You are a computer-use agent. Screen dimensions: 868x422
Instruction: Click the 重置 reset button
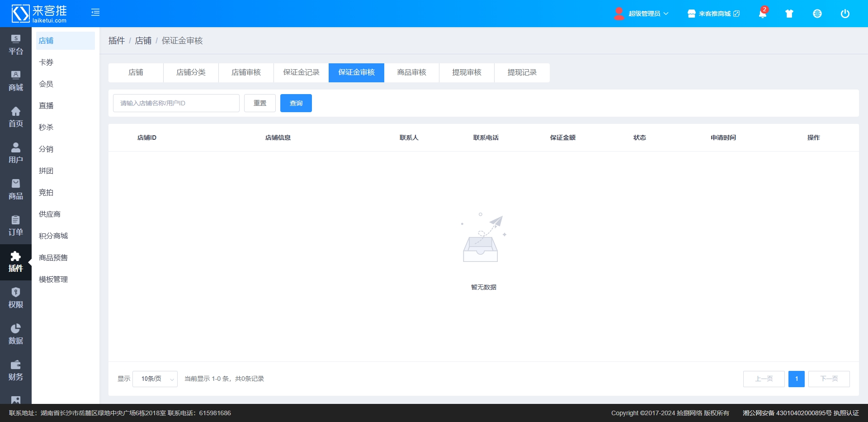click(260, 103)
